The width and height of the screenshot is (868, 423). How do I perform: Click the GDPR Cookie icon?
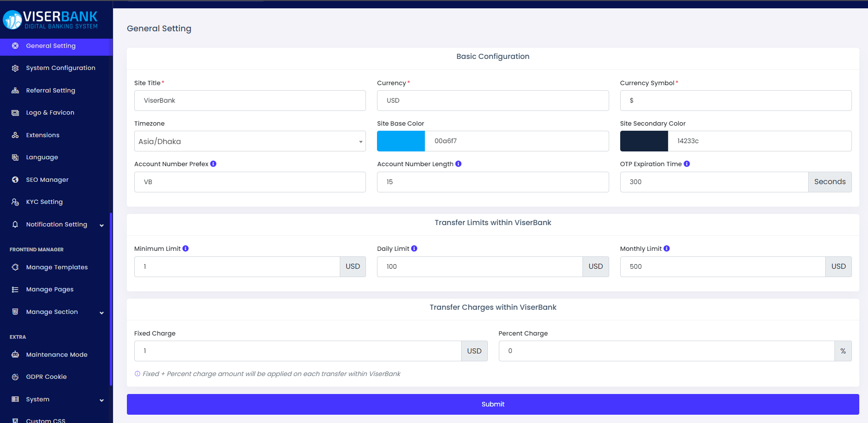click(x=15, y=377)
